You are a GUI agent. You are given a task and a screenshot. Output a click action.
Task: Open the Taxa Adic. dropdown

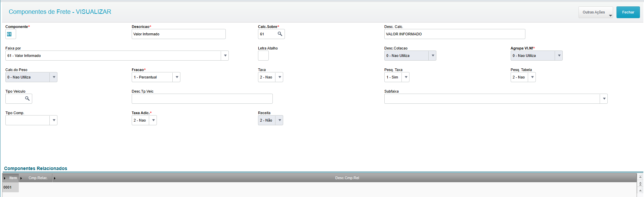(153, 120)
